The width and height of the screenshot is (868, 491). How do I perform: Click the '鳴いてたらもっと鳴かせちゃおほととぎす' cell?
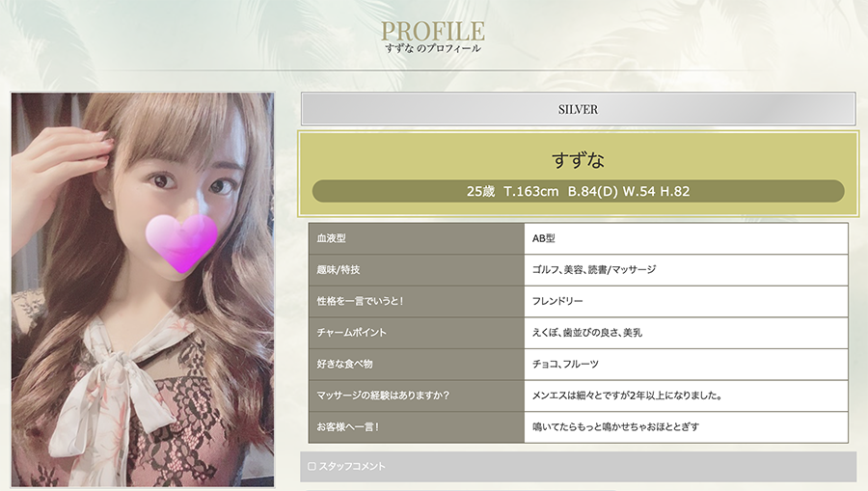pos(686,427)
